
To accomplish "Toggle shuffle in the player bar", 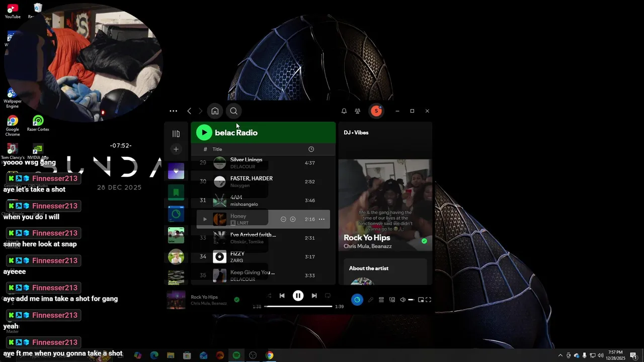I will (269, 296).
